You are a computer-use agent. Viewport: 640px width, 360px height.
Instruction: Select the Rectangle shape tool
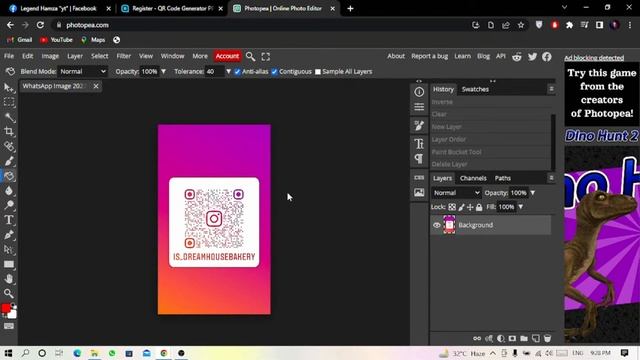click(x=9, y=264)
